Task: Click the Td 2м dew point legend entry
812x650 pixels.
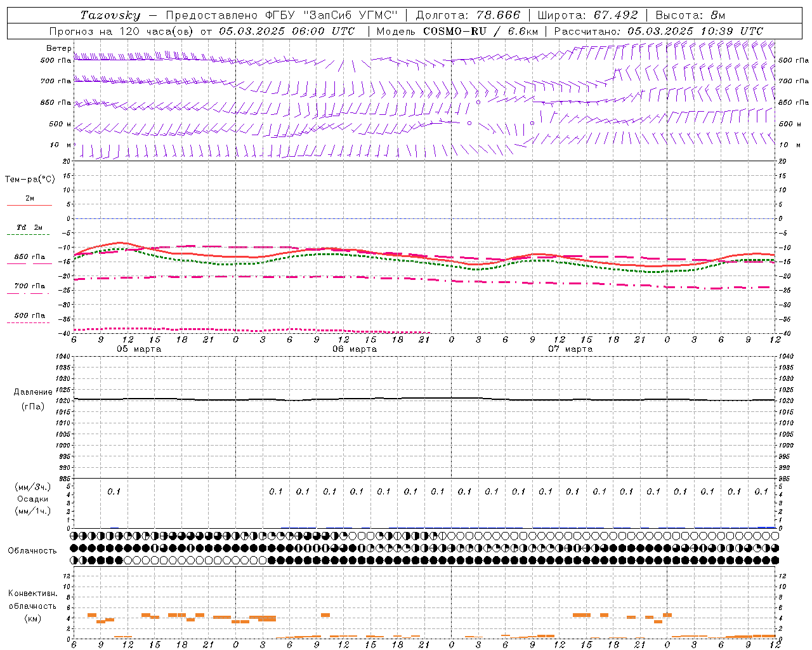Action: coord(30,227)
